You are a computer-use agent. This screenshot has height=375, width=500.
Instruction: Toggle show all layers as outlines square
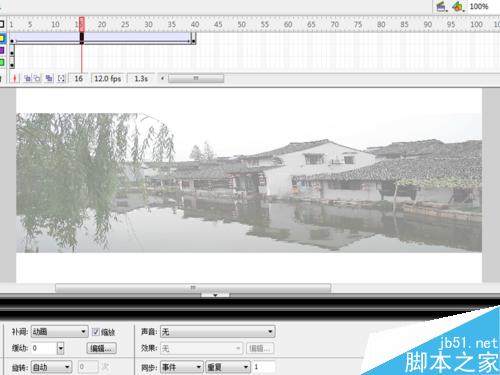2,24
